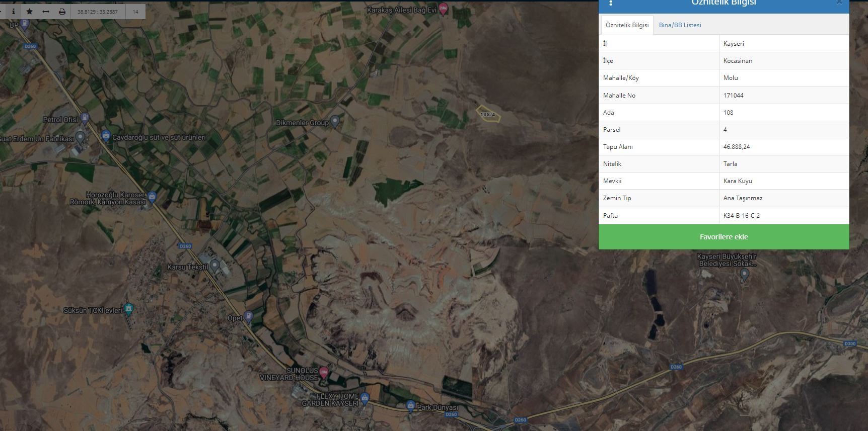Select the horizontal arrow measure tool
Viewport: 868px width, 431px height.
(x=45, y=12)
